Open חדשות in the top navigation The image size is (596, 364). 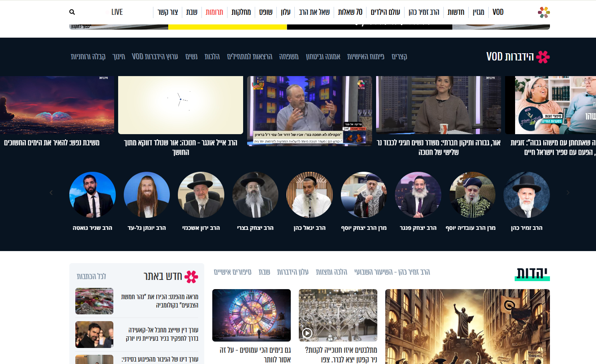coord(456,12)
